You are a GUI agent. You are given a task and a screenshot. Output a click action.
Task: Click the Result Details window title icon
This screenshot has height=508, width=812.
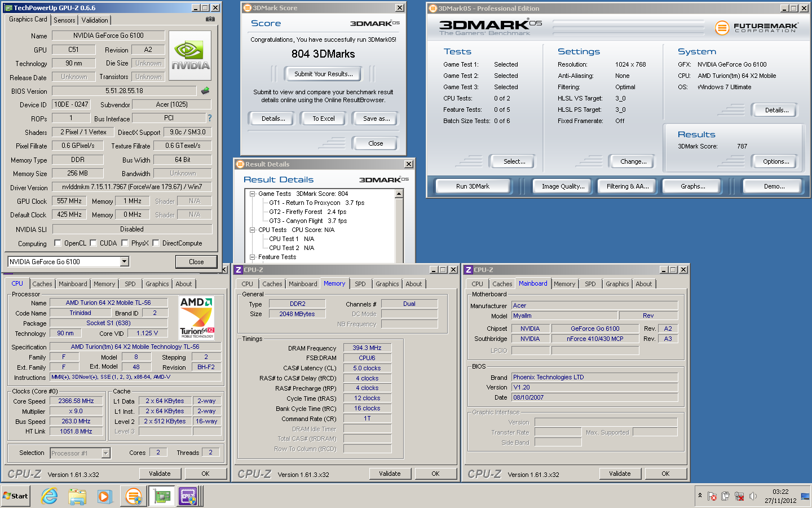tap(241, 164)
